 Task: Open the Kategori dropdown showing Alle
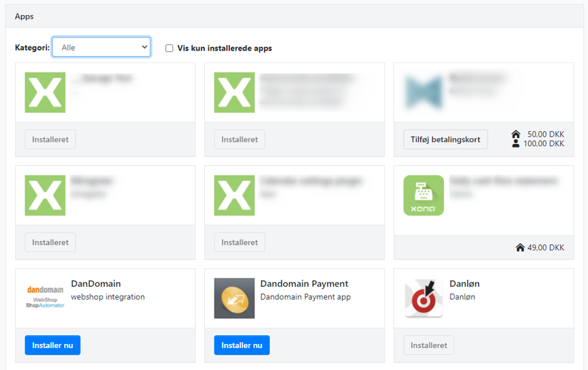click(101, 47)
